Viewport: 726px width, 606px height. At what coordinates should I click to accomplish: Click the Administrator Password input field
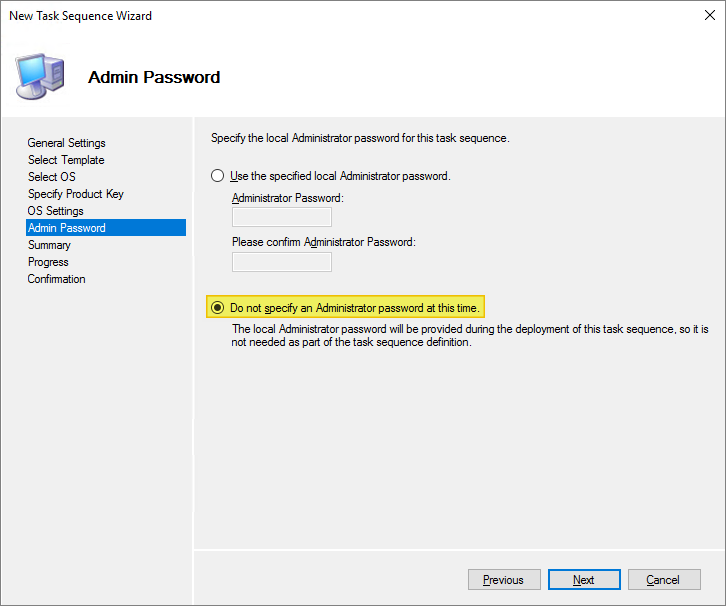281,218
